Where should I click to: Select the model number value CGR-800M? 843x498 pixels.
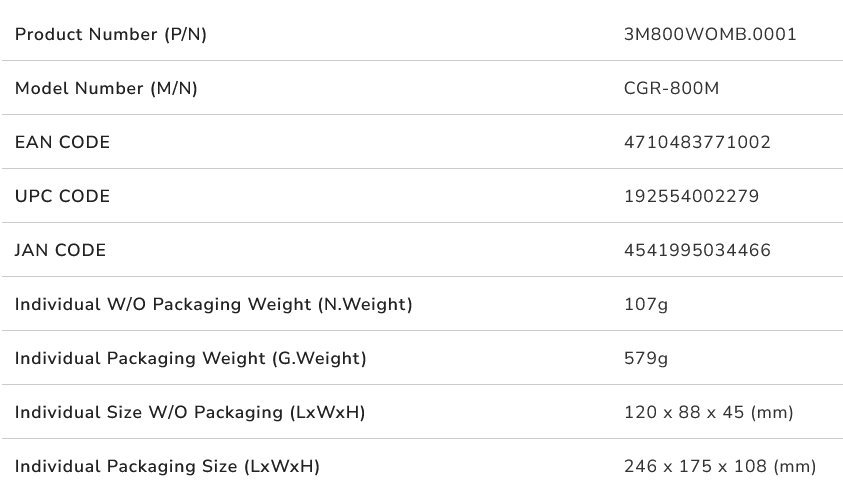tap(671, 88)
